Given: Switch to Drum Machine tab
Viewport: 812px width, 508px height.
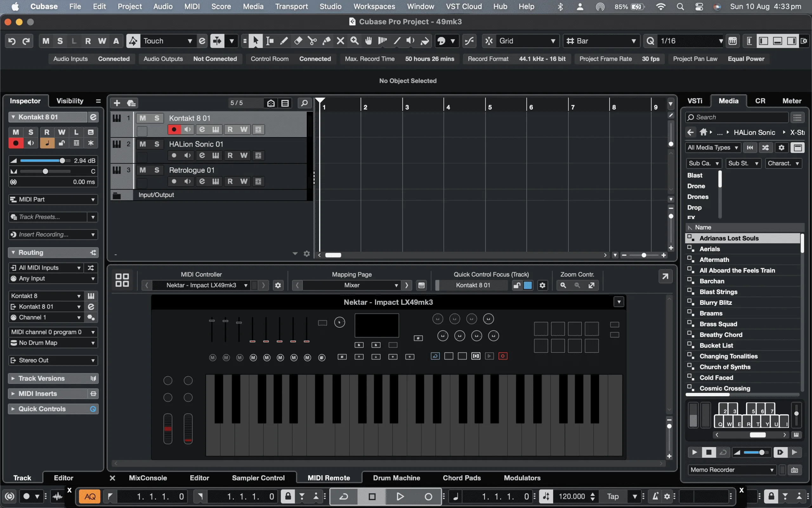Looking at the screenshot, I should [x=396, y=478].
